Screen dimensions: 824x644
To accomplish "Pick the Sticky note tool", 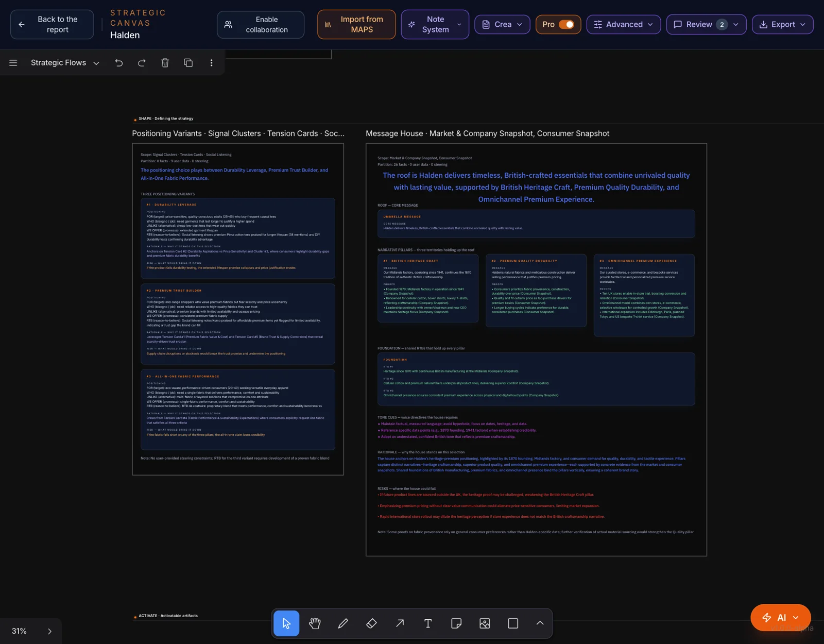I will (x=456, y=623).
